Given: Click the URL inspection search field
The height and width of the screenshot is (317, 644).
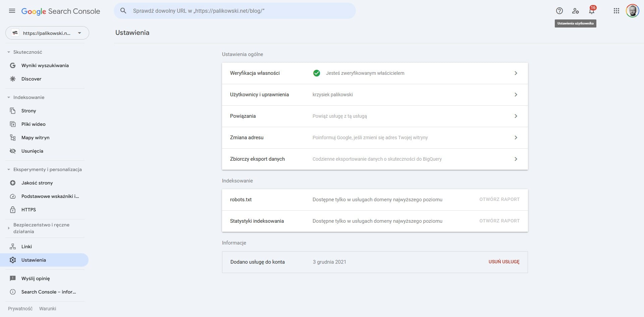Looking at the screenshot, I should click(x=235, y=11).
